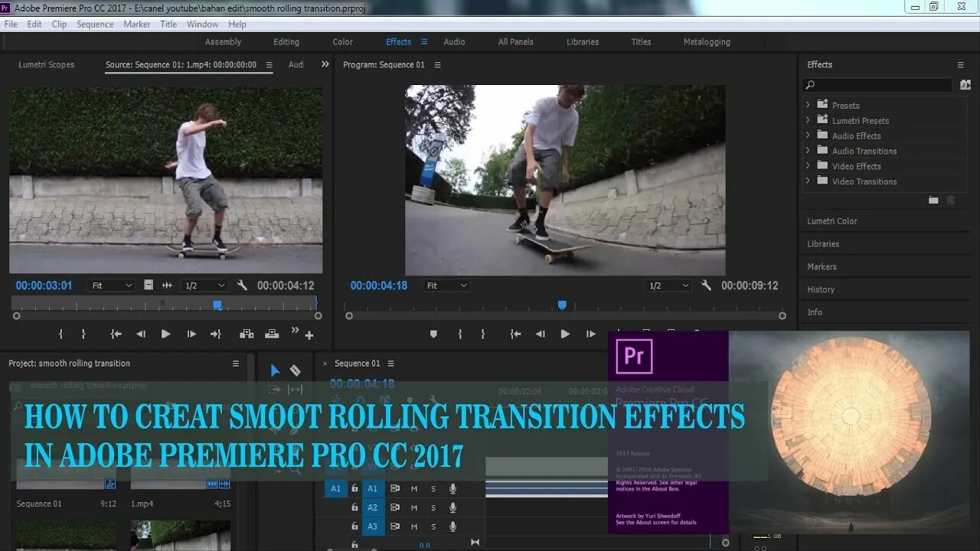
Task: Expand the Presets effects folder
Action: 808,105
